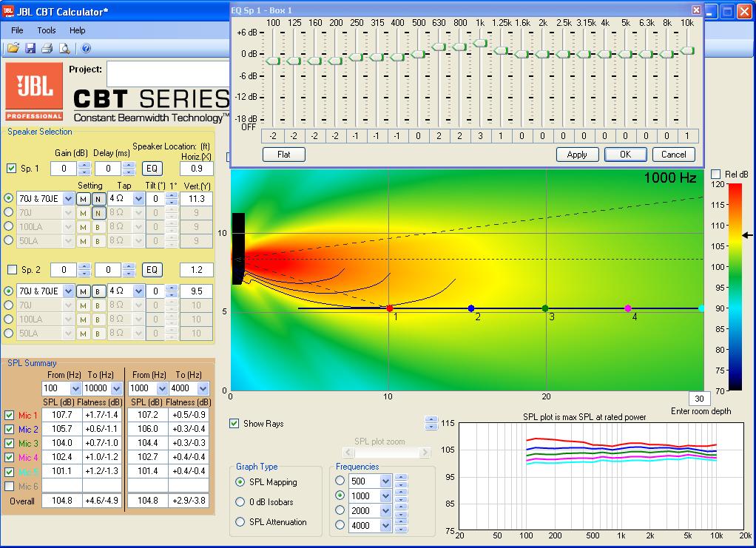756x548 pixels.
Task: Confirm EQ dialog with OK
Action: [625, 155]
